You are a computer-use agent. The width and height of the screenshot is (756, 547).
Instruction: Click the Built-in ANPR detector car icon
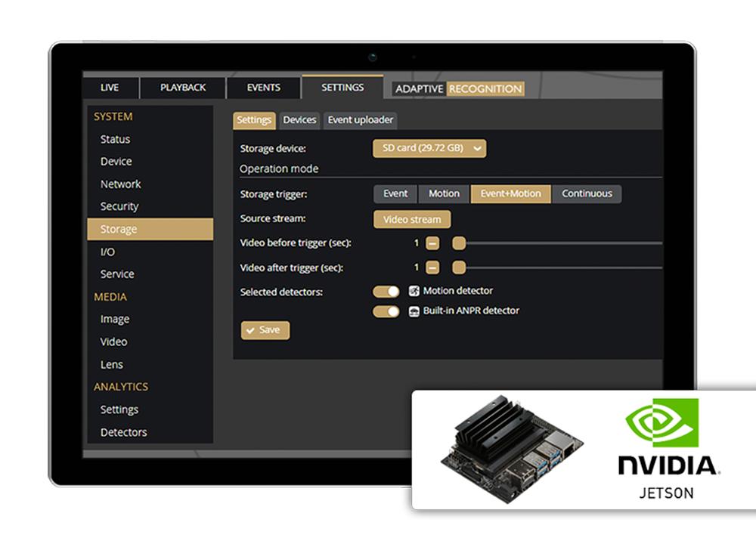click(414, 311)
